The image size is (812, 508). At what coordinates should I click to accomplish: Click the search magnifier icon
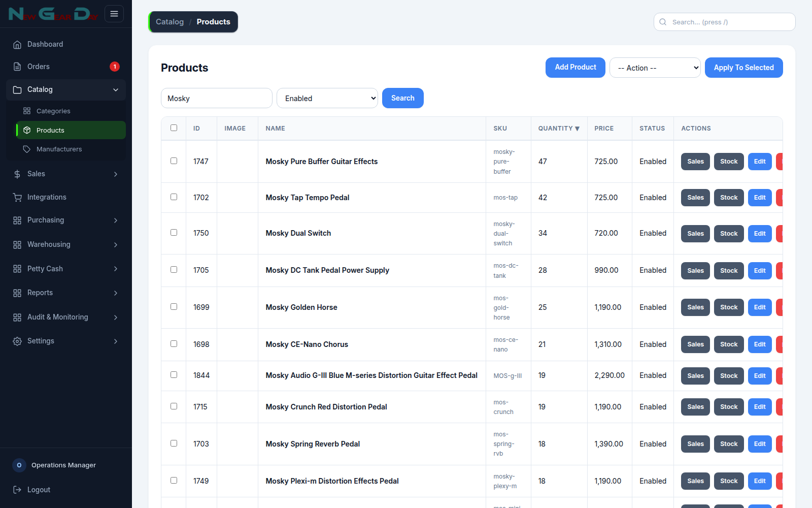(663, 22)
